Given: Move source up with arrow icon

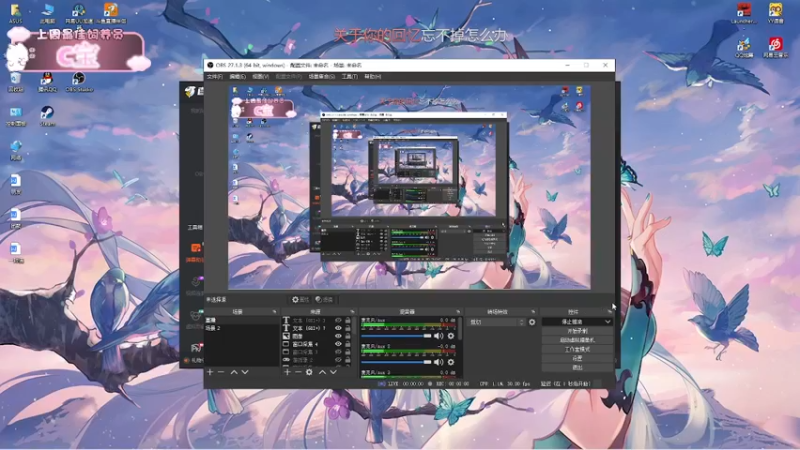Looking at the screenshot, I should point(322,372).
